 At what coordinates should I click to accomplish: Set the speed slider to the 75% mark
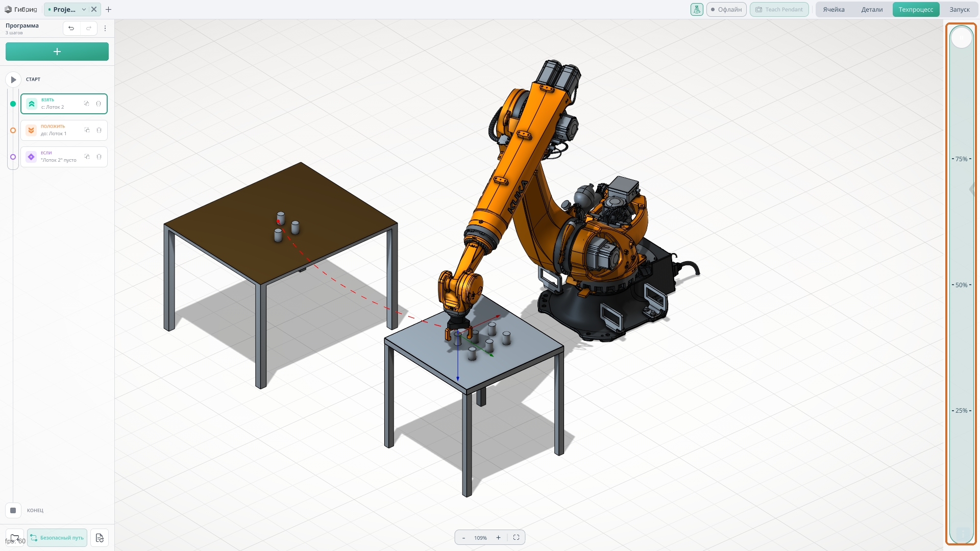click(962, 159)
